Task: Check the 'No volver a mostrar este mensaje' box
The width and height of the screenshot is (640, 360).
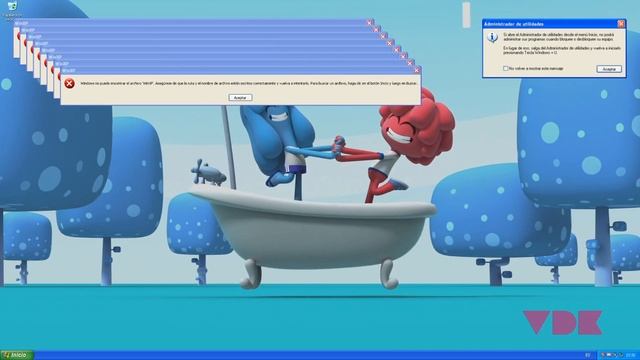Action: coord(505,68)
